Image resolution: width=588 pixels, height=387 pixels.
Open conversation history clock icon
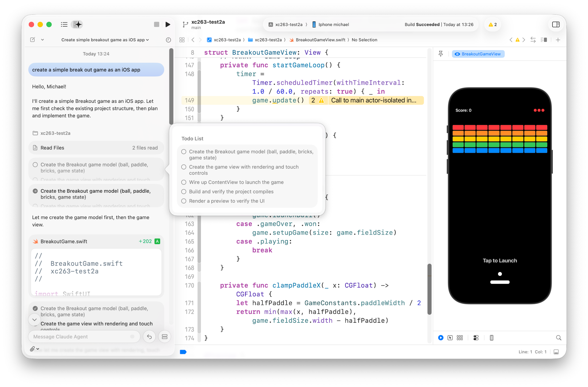pyautogui.click(x=168, y=40)
